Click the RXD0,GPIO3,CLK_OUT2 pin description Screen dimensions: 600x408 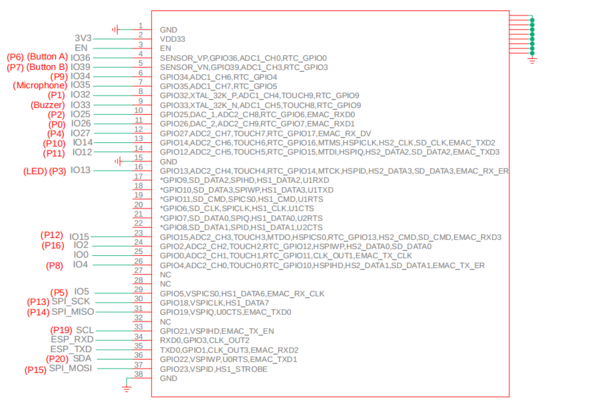click(205, 340)
